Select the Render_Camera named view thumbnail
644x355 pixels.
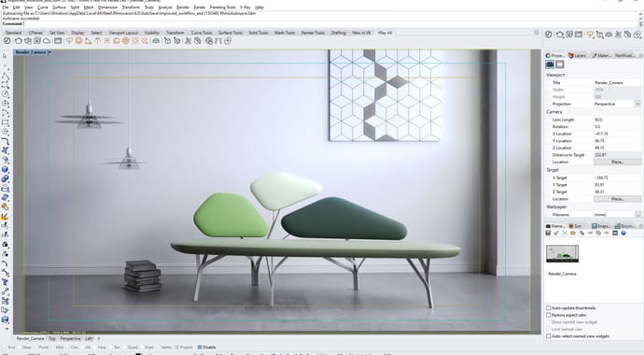point(562,253)
